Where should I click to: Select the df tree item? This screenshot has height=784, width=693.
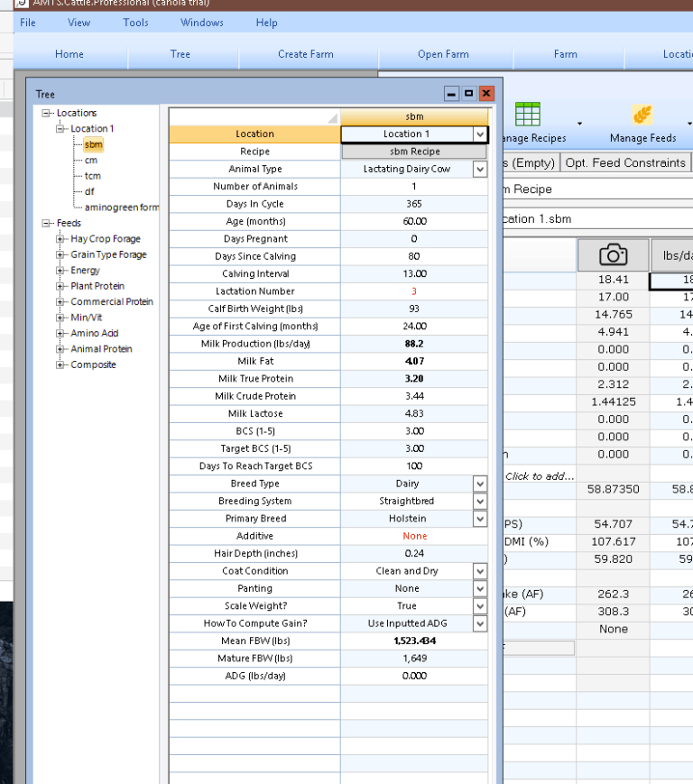[x=89, y=191]
